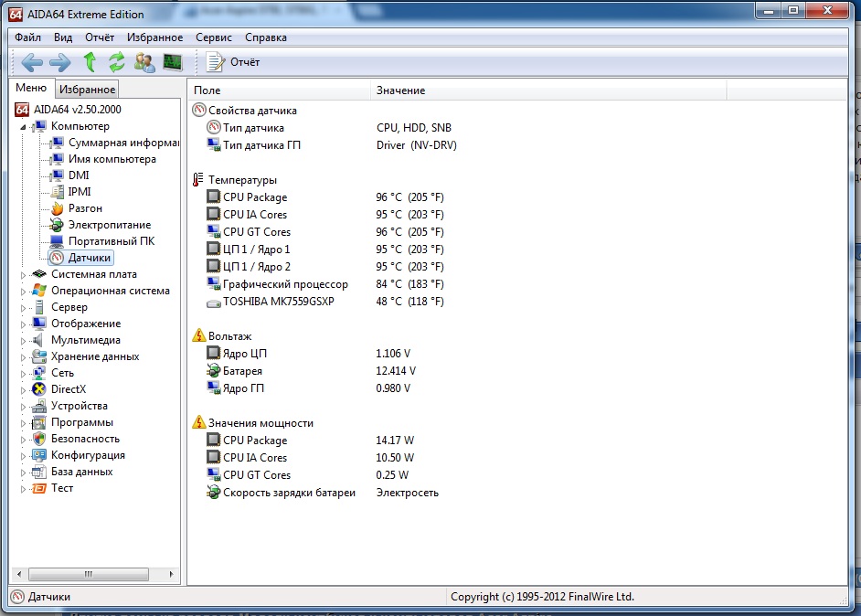861x616 pixels.
Task: Click the Вольтаж warning icon
Action: (x=198, y=335)
